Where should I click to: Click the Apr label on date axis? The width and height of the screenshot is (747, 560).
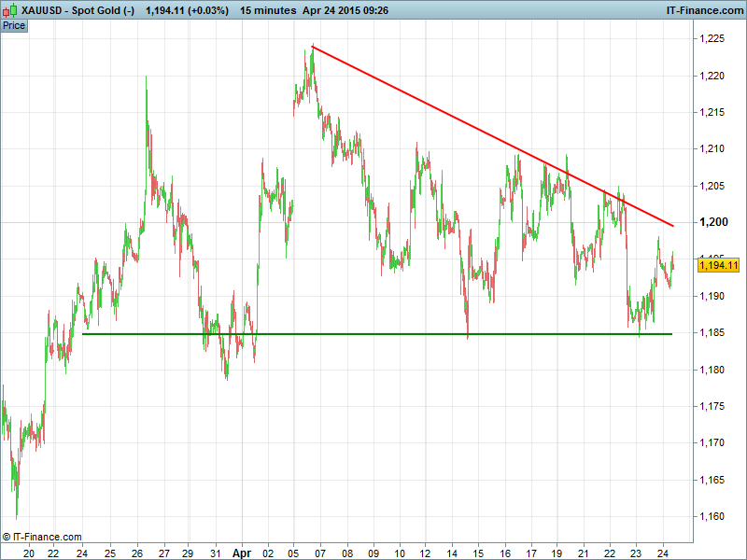point(243,552)
